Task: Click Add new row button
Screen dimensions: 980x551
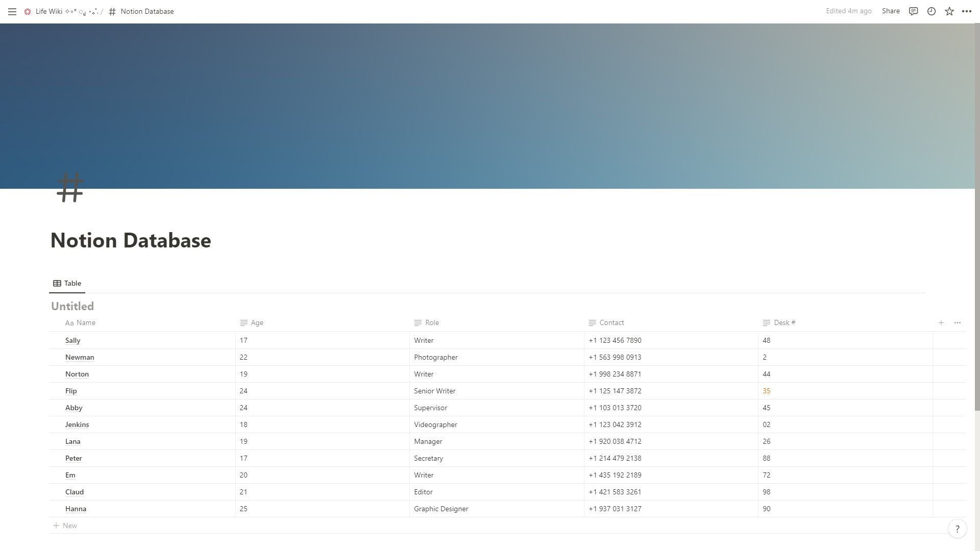Action: click(66, 525)
